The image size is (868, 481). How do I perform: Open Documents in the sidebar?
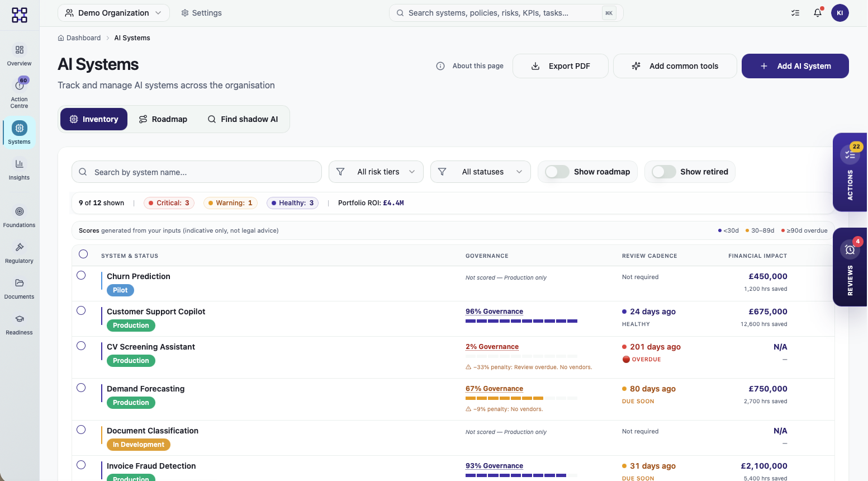[x=20, y=289]
